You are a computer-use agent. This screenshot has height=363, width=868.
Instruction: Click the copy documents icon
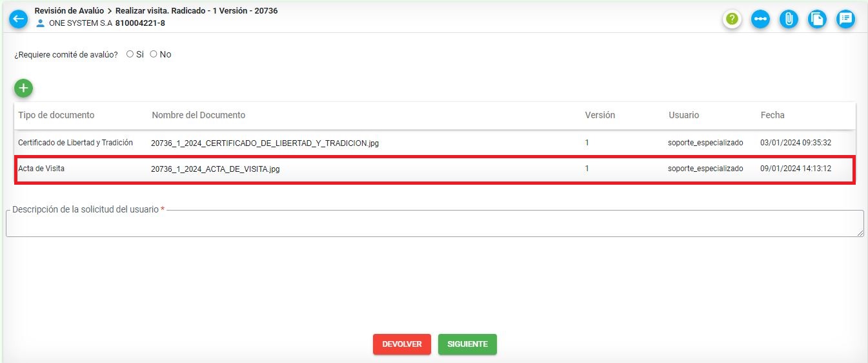pyautogui.click(x=817, y=19)
